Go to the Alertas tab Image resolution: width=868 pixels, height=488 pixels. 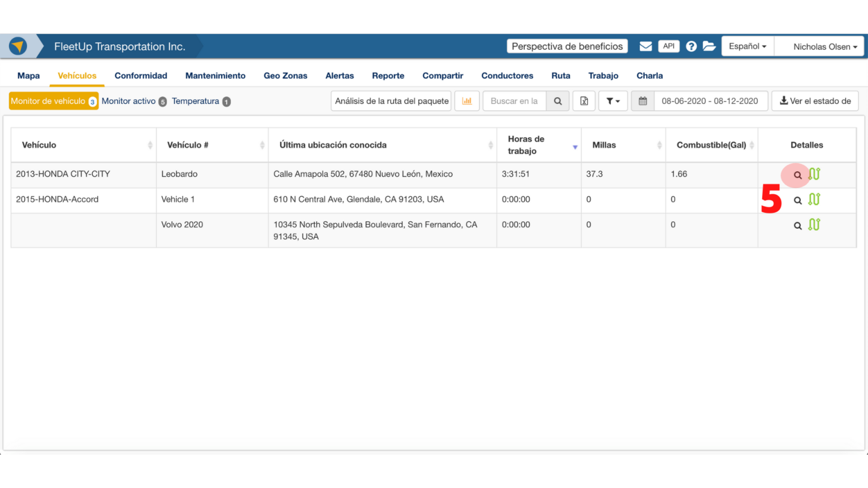tap(340, 76)
